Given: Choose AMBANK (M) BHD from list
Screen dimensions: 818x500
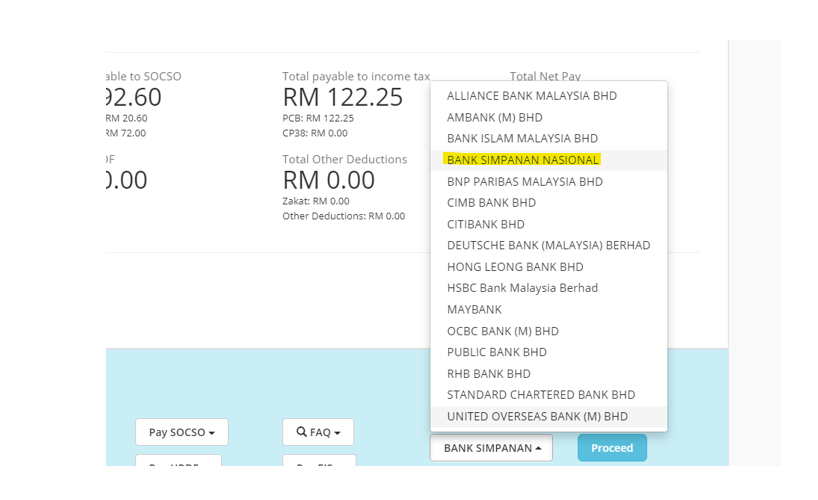Looking at the screenshot, I should point(548,117).
